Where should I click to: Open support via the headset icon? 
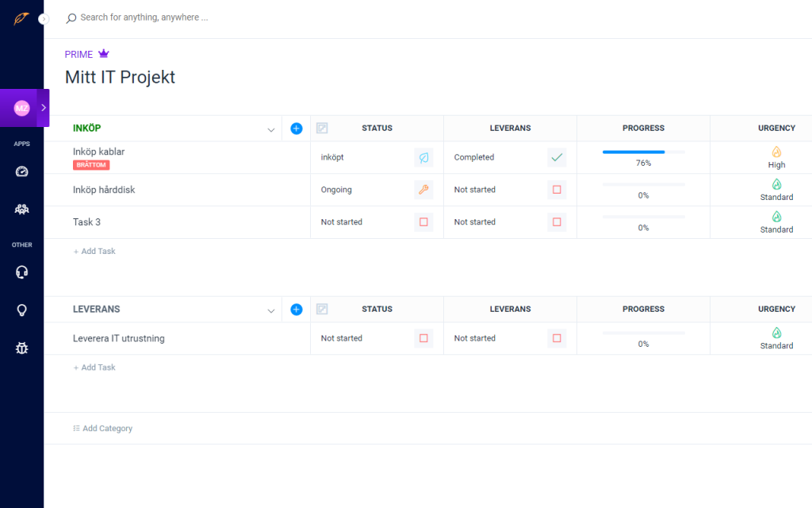(x=21, y=271)
